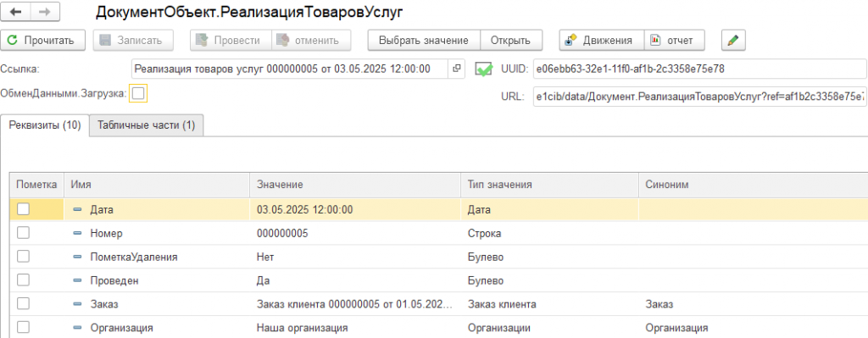The image size is (868, 338).
Task: Click the attribute icon in the Дата row
Action: pos(77,209)
